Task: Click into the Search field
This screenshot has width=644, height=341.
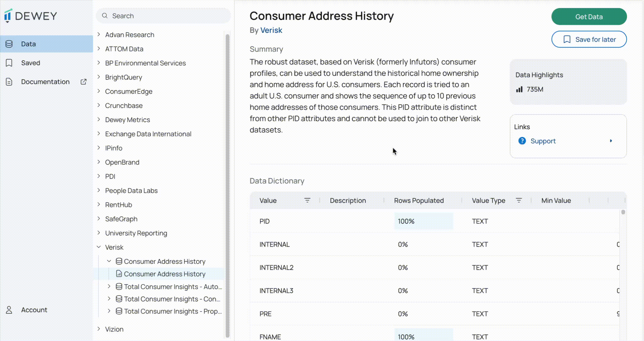Action: tap(163, 16)
